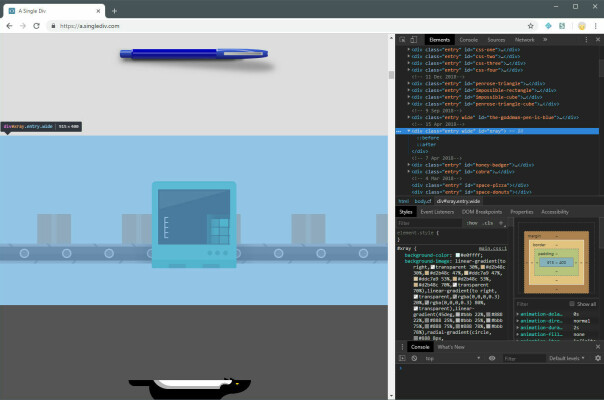
Task: Expand the animation-direction computed property
Action: click(x=518, y=321)
